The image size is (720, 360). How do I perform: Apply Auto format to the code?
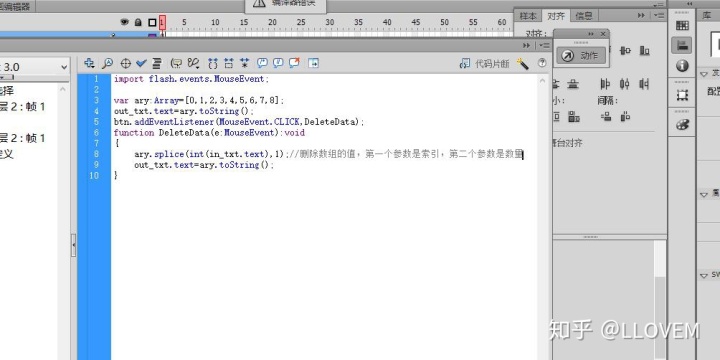pos(157,63)
